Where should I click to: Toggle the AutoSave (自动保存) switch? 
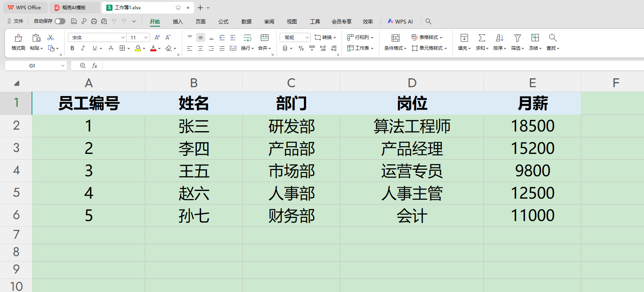(60, 21)
